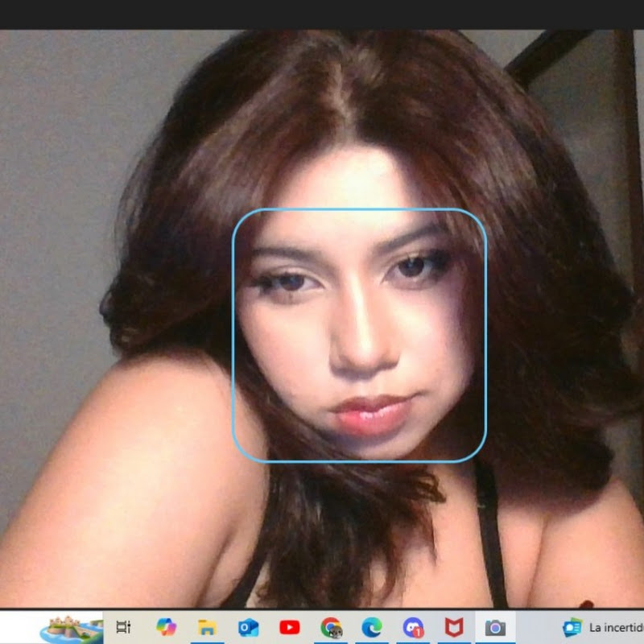Screen dimensions: 644x644
Task: Click the red Discord notification badge
Action: pos(419,634)
